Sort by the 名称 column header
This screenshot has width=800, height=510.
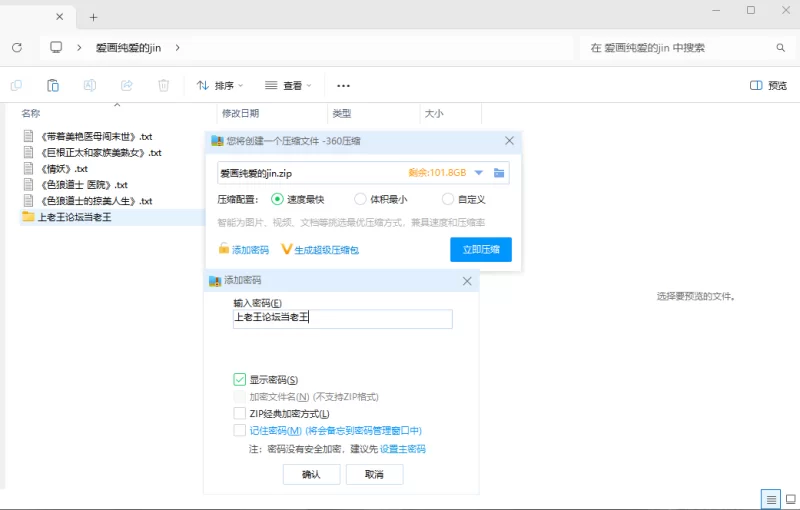pyautogui.click(x=31, y=113)
